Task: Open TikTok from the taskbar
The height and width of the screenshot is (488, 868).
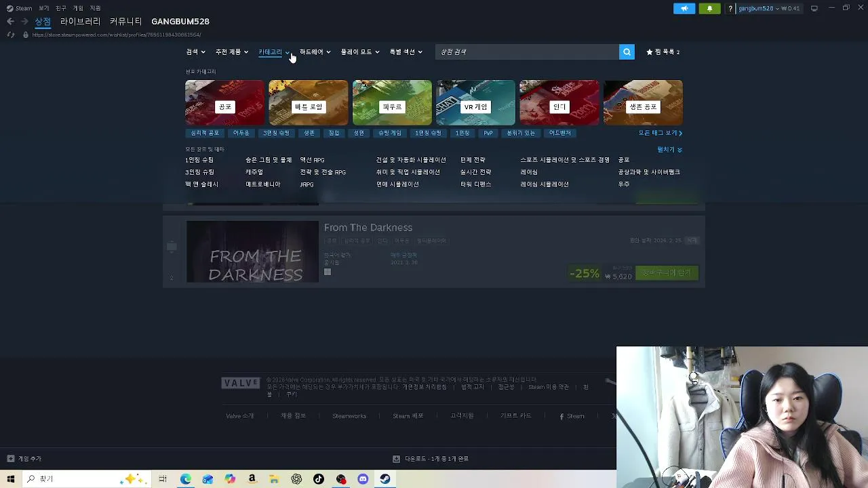Action: click(x=319, y=479)
